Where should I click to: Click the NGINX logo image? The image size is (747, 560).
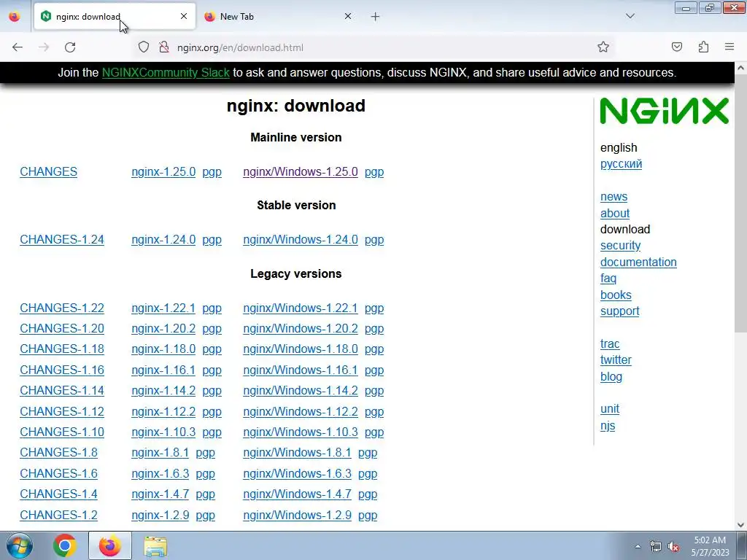pyautogui.click(x=664, y=111)
